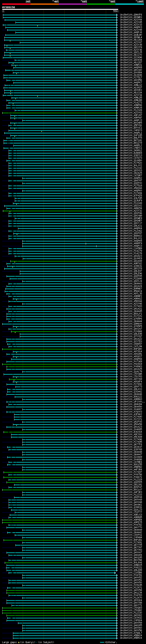The height and width of the screenshot is (644, 146).
Task: Select the UniRef100_Q9M600 label
Action: pos(131,324)
